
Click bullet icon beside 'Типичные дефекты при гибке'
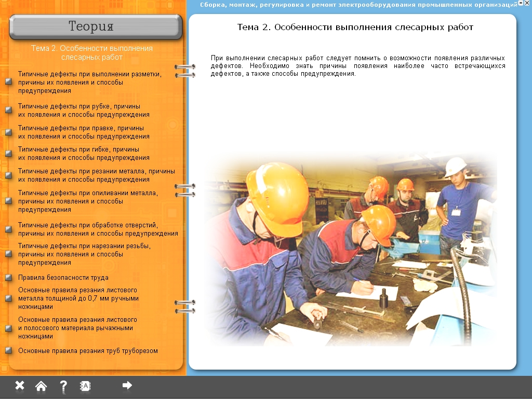point(8,153)
